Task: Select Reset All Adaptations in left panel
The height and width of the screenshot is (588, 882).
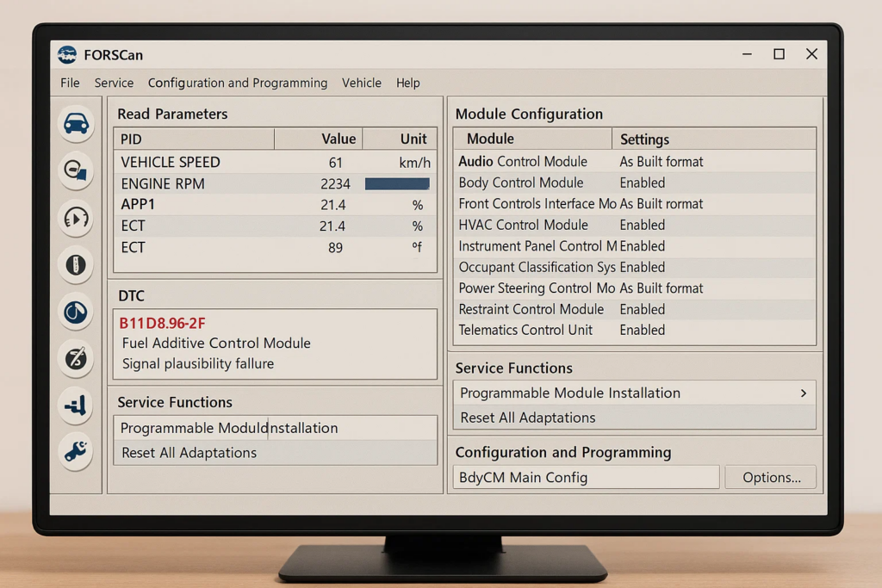Action: [275, 453]
